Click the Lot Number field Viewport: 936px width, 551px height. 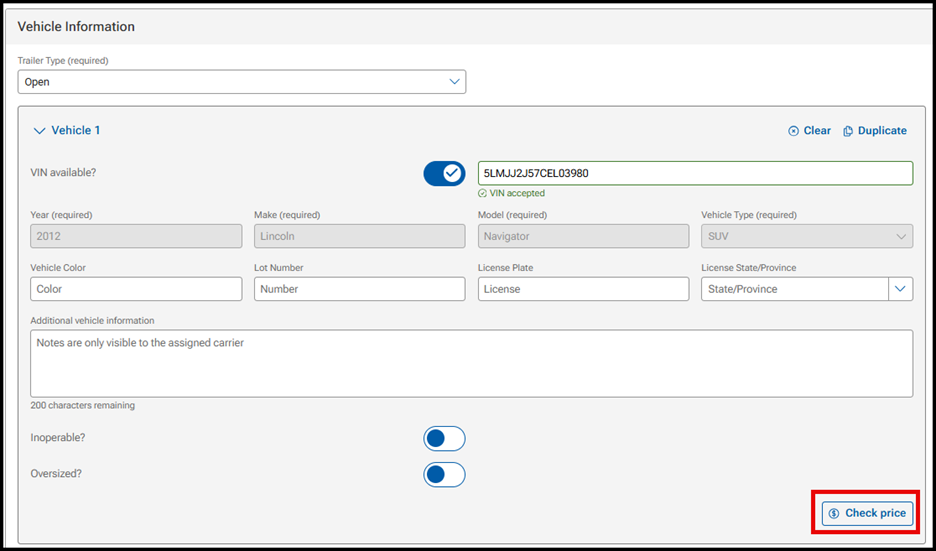pyautogui.click(x=359, y=289)
